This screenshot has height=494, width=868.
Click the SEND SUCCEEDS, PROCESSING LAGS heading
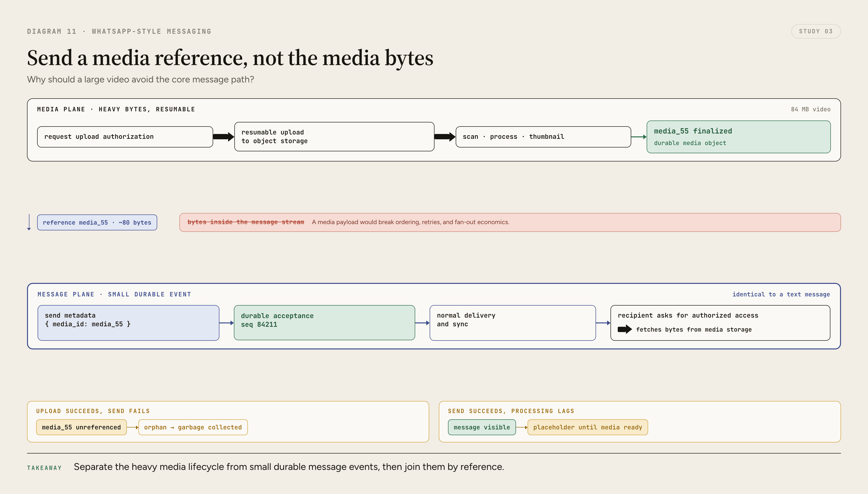(x=511, y=411)
